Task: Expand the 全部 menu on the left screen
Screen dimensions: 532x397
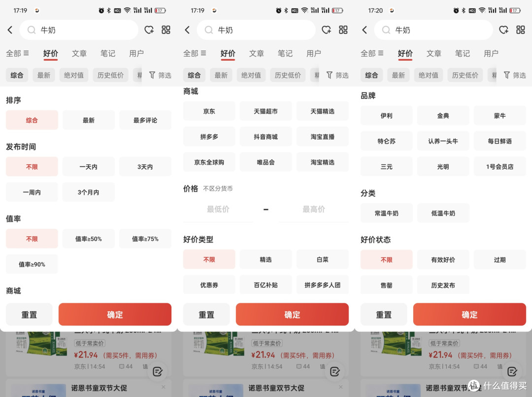Action: [17, 53]
